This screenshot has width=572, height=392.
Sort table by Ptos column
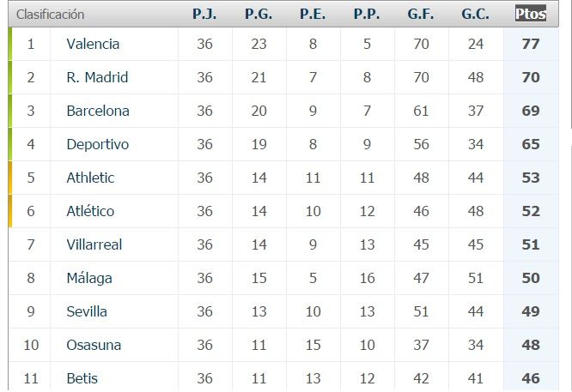(531, 14)
